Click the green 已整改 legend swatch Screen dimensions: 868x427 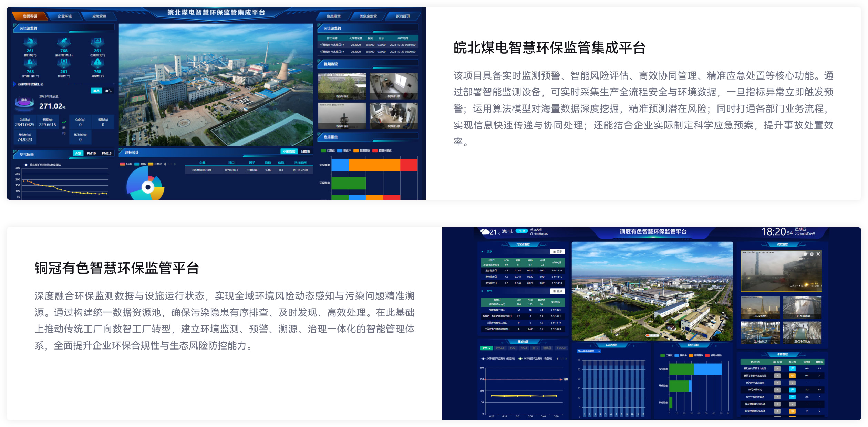[x=323, y=150]
